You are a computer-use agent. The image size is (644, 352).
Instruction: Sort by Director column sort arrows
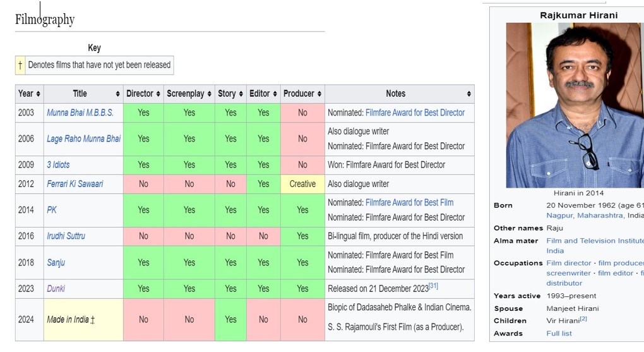pyautogui.click(x=158, y=94)
